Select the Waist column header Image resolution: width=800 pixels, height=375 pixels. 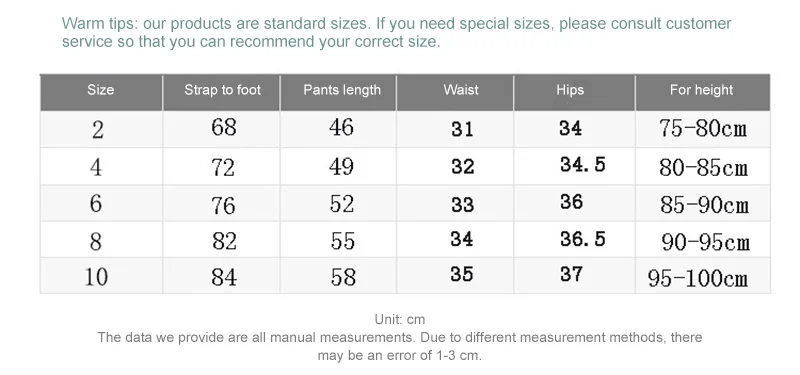461,90
